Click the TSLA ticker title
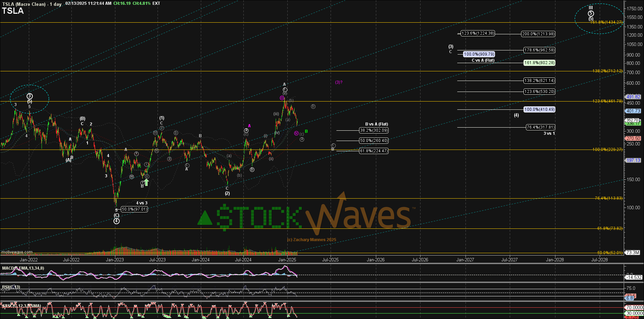This screenshot has height=319, width=644. tap(13, 11)
